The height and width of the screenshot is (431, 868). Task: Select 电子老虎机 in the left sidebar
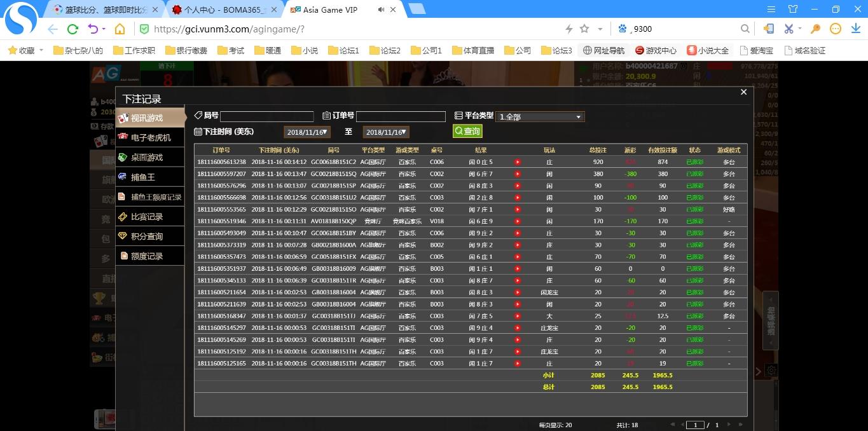click(x=150, y=138)
